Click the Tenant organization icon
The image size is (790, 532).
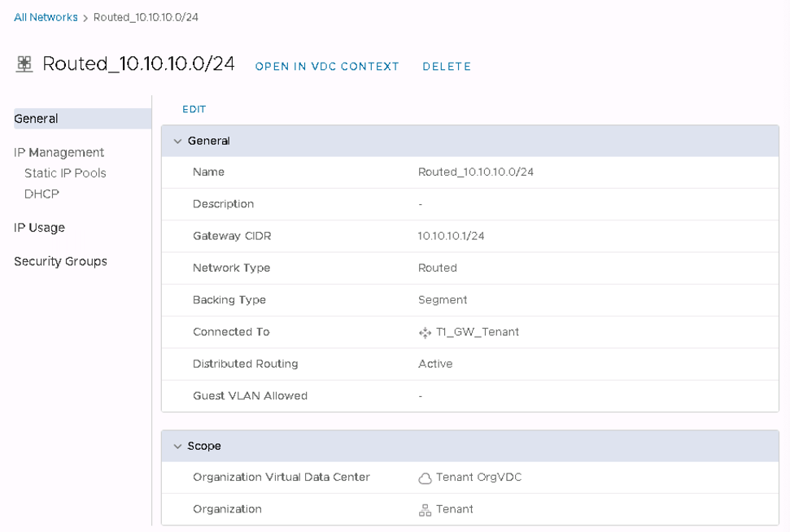click(425, 510)
